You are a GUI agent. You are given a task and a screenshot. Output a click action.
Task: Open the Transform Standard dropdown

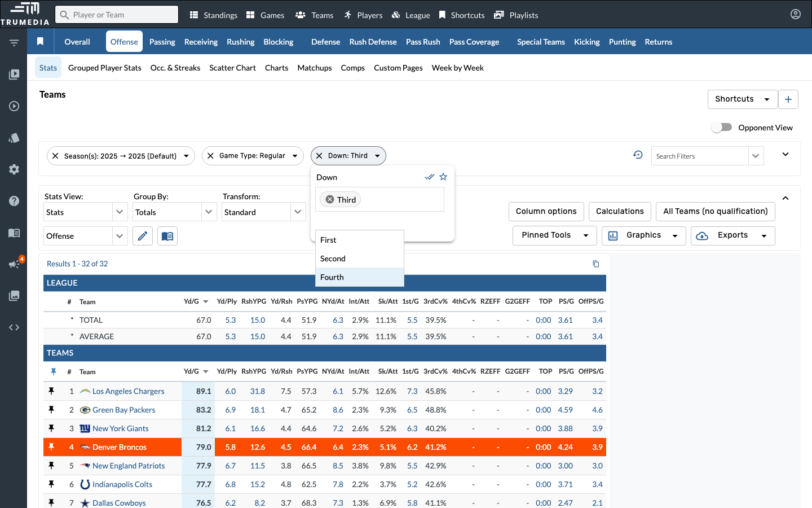coord(264,212)
